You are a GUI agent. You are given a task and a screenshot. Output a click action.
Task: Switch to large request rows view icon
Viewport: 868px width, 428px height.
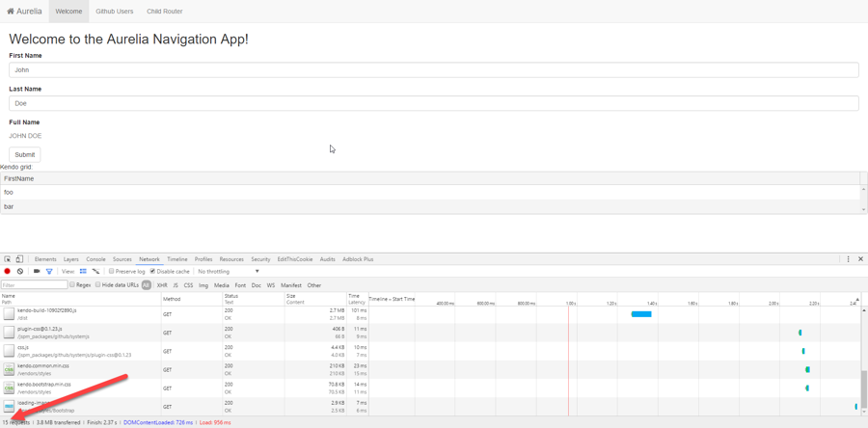(x=83, y=272)
